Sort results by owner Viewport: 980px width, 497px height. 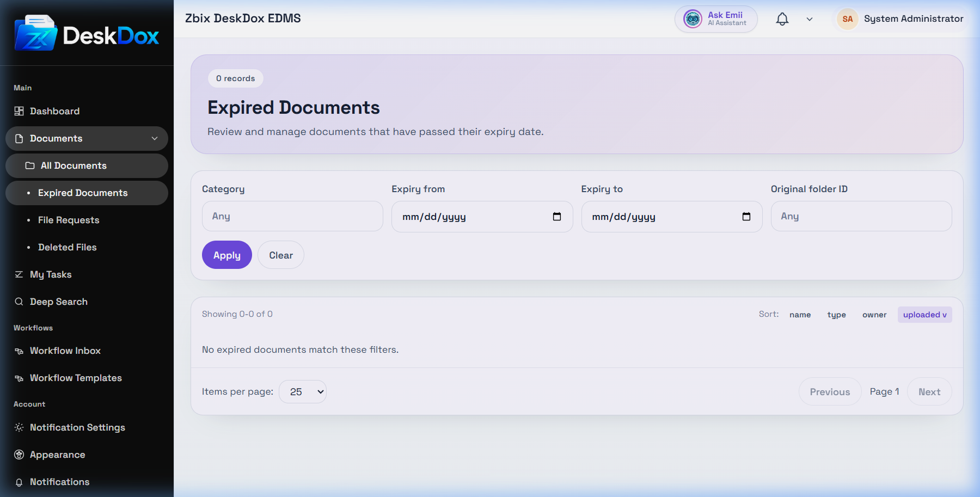click(x=874, y=315)
